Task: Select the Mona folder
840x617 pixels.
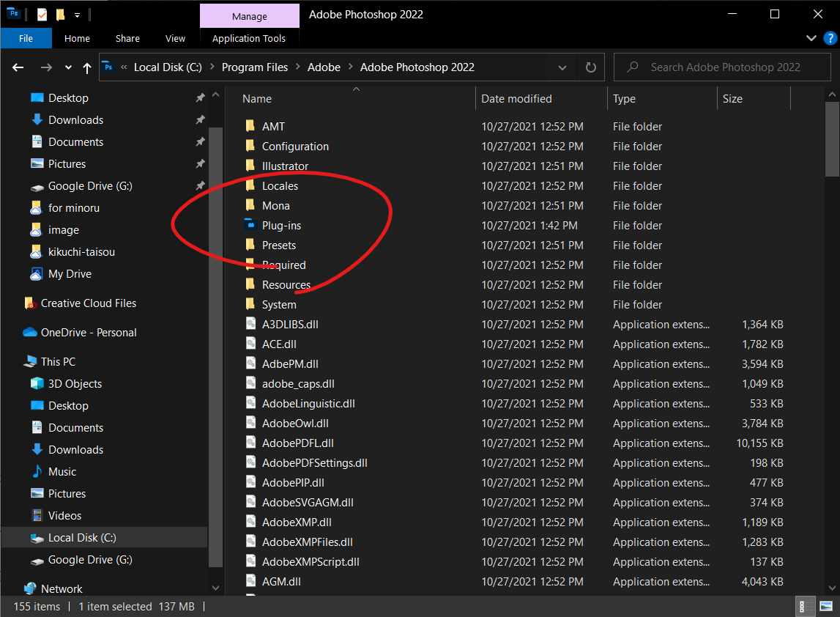Action: [275, 206]
